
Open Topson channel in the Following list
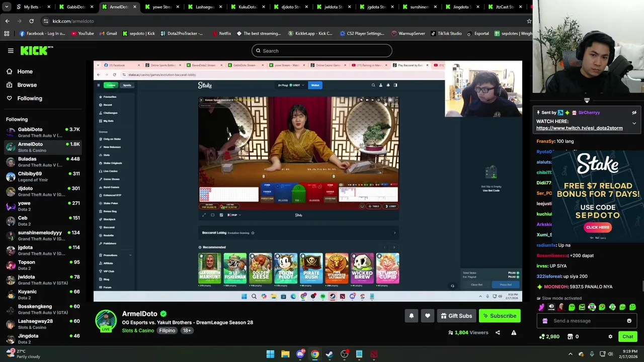click(x=42, y=265)
